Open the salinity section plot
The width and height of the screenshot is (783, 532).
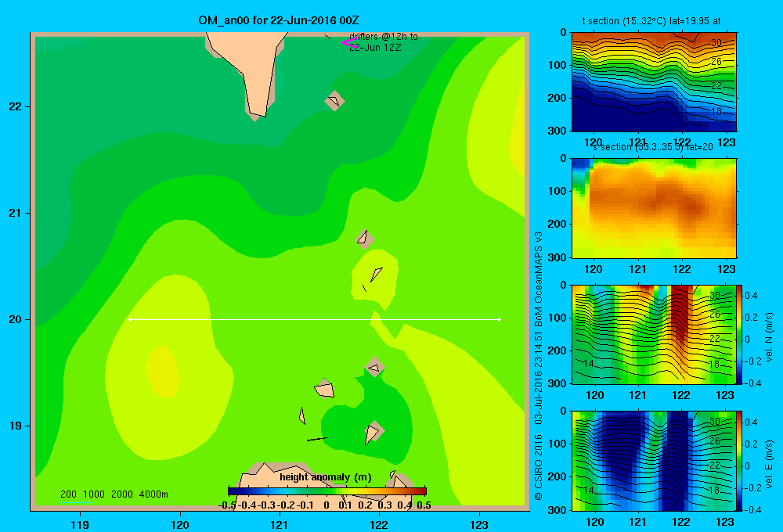654,208
